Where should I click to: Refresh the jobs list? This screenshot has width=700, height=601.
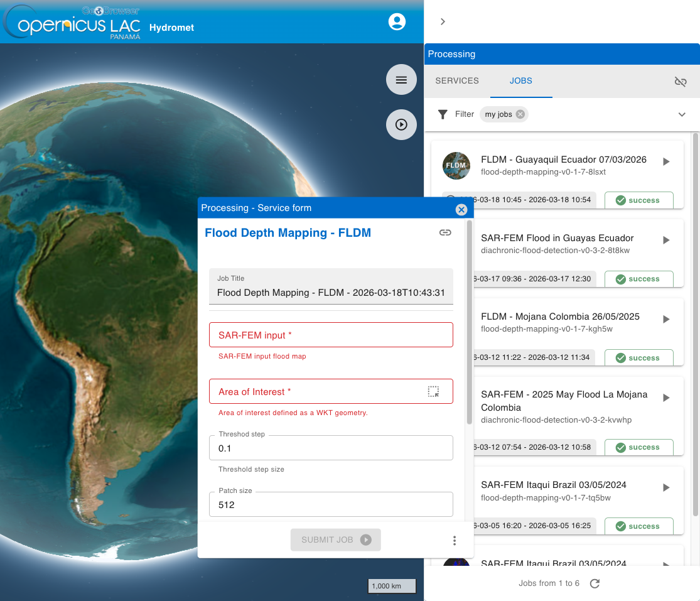(595, 583)
